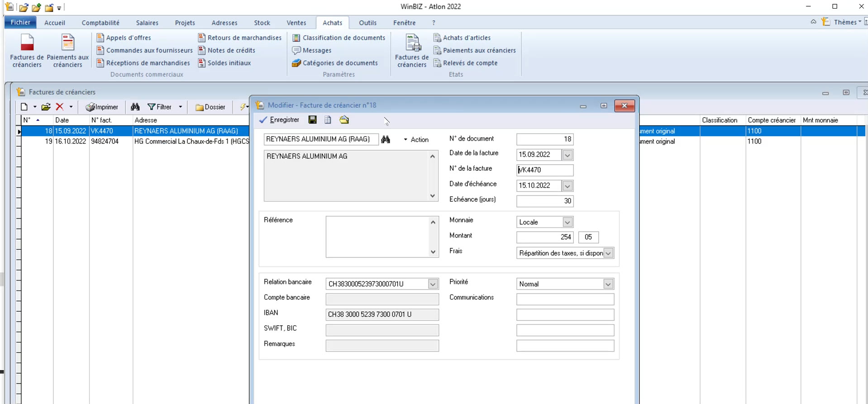Viewport: 868px width, 404px height.
Task: Open Relevés de compte report
Action: click(466, 63)
